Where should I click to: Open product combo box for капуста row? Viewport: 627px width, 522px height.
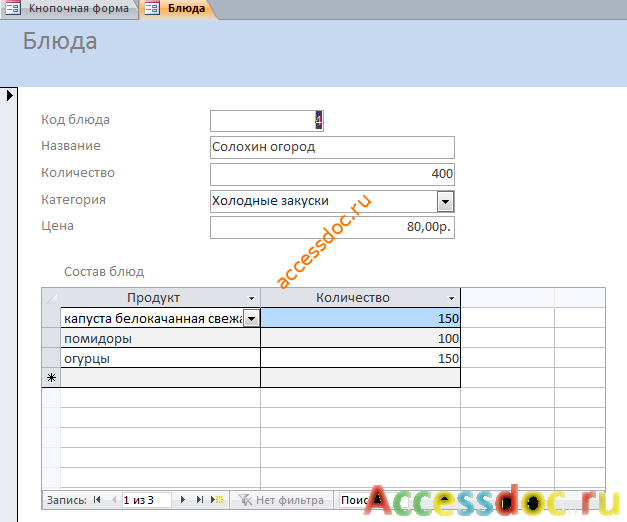click(x=252, y=319)
